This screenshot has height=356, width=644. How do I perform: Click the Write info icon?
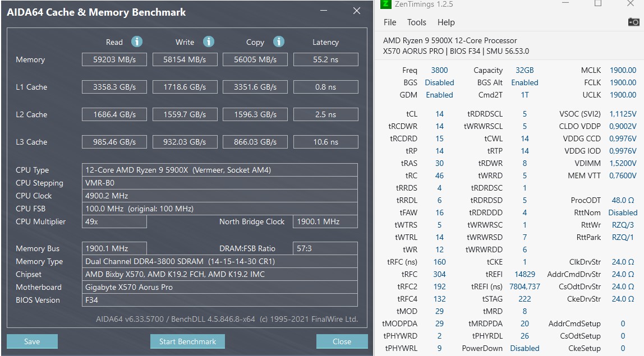pos(208,41)
